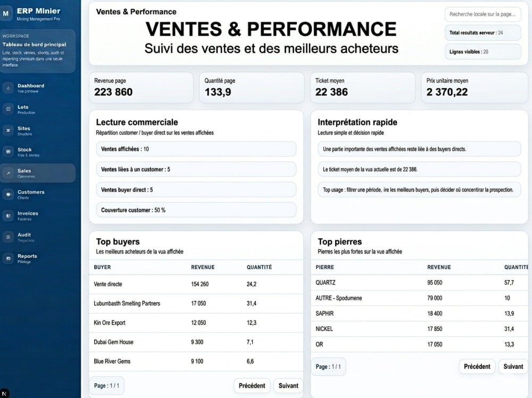Click the Stock sidebar icon

pos(8,152)
